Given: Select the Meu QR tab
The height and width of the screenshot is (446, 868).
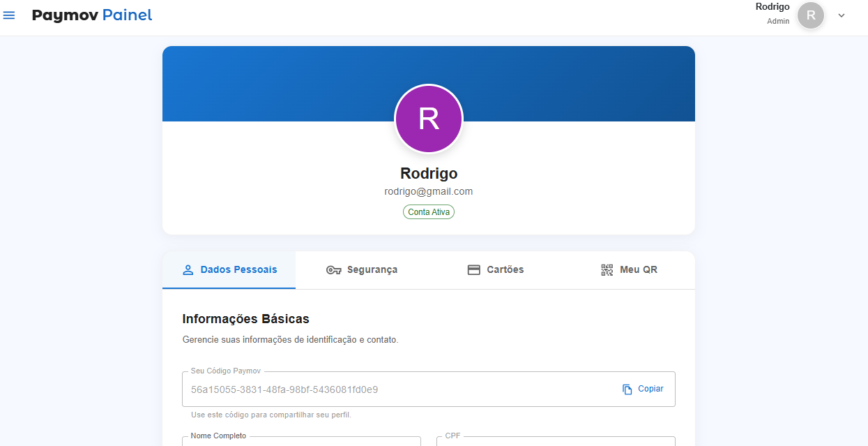Looking at the screenshot, I should (628, 270).
